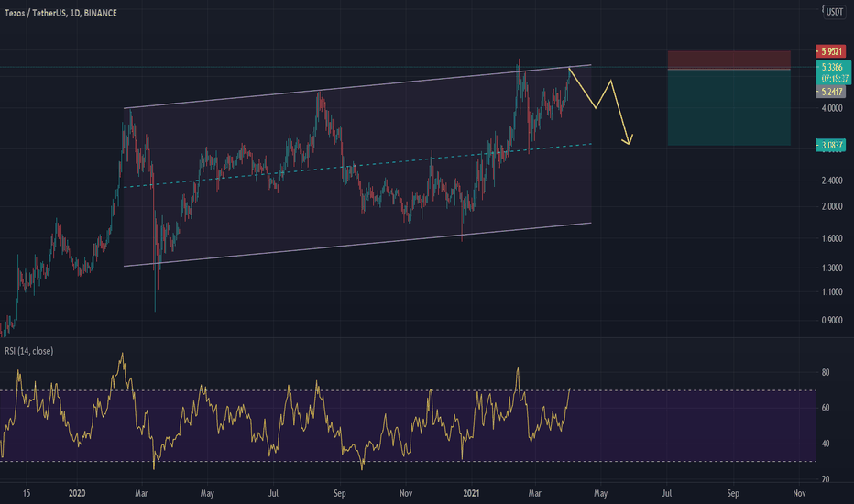
Task: Click the USDT currency button
Action: (835, 11)
